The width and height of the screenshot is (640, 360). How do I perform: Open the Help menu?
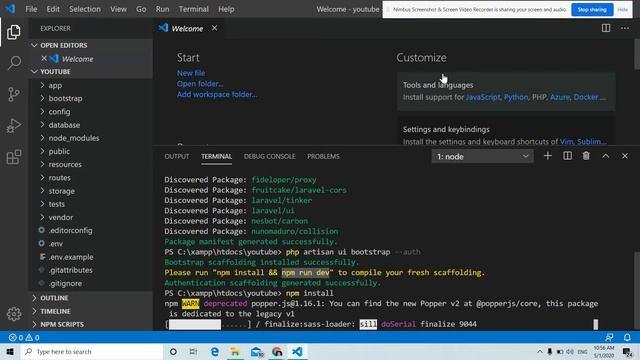pyautogui.click(x=226, y=9)
